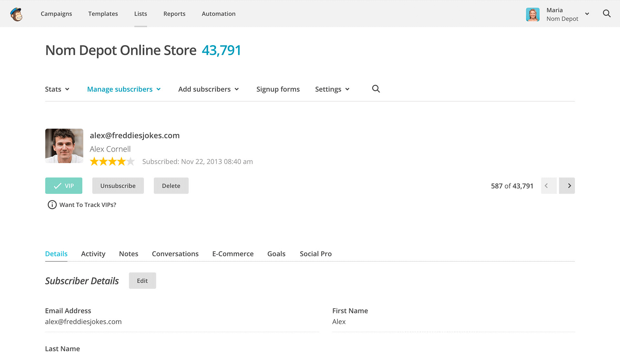Viewport: 620px width, 364px height.
Task: Click the search icon in subscriber list
Action: point(376,89)
